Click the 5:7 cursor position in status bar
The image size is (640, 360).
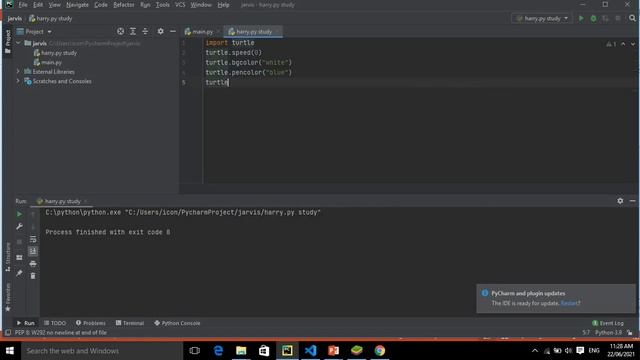pos(586,332)
